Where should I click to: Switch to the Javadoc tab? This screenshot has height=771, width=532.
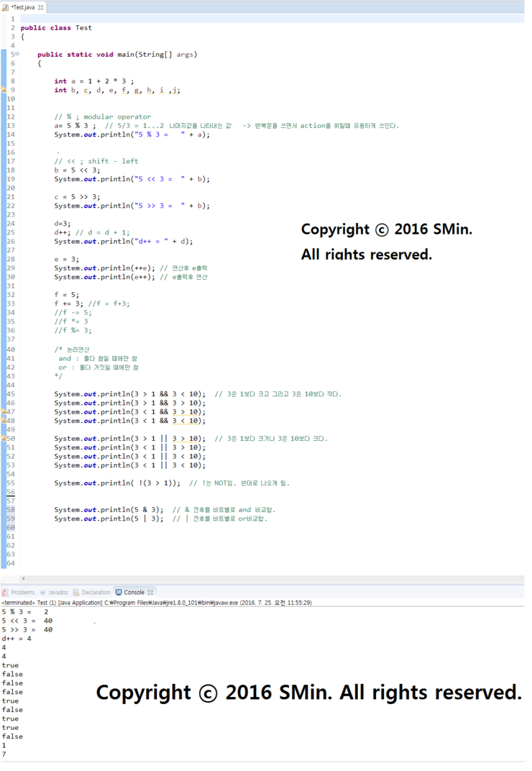coord(54,593)
